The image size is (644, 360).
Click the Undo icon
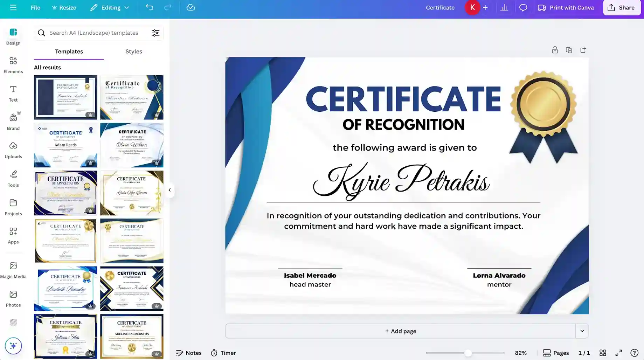click(x=150, y=7)
